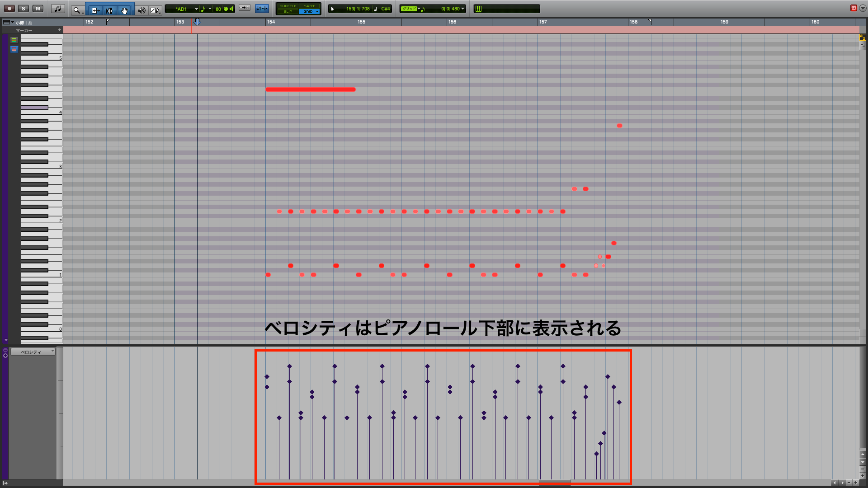Select the Zoomer magnifier tool

click(x=77, y=10)
